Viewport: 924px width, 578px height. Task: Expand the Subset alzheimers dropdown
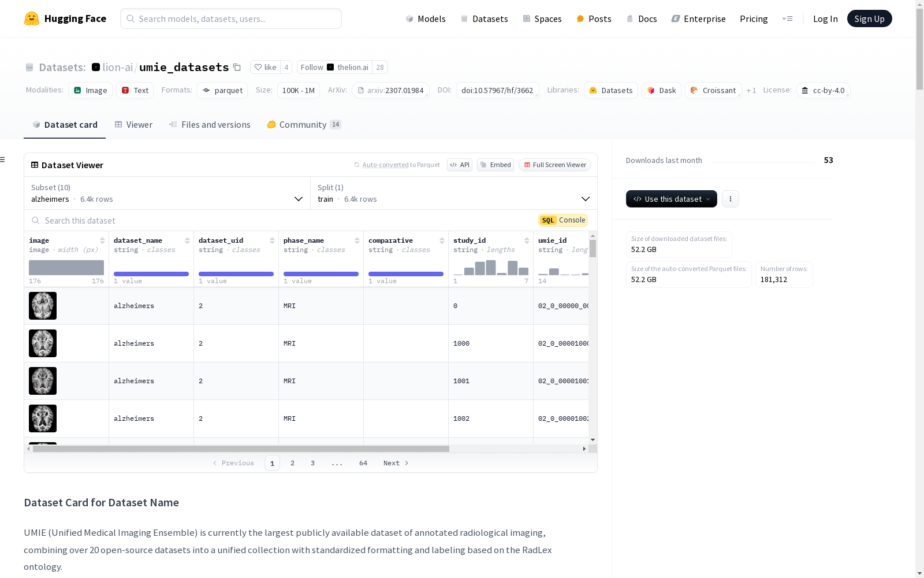167,193
